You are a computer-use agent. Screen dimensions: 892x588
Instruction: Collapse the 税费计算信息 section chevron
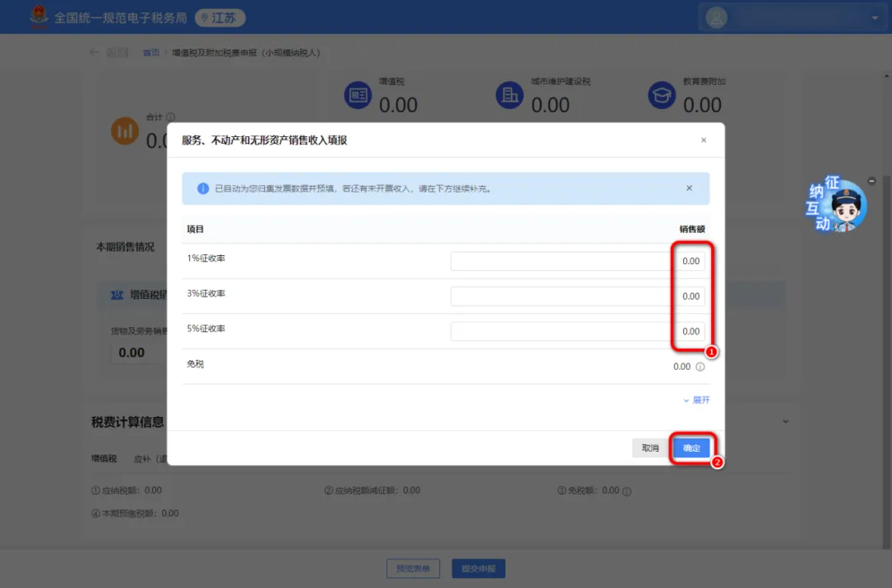[x=785, y=421]
